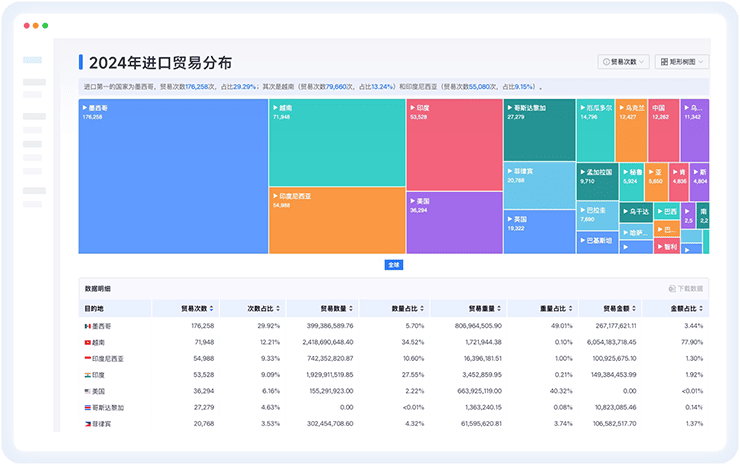The width and height of the screenshot is (740, 465).
Task: Open the 贸易次数 metric dropdown at top right
Action: [x=624, y=62]
